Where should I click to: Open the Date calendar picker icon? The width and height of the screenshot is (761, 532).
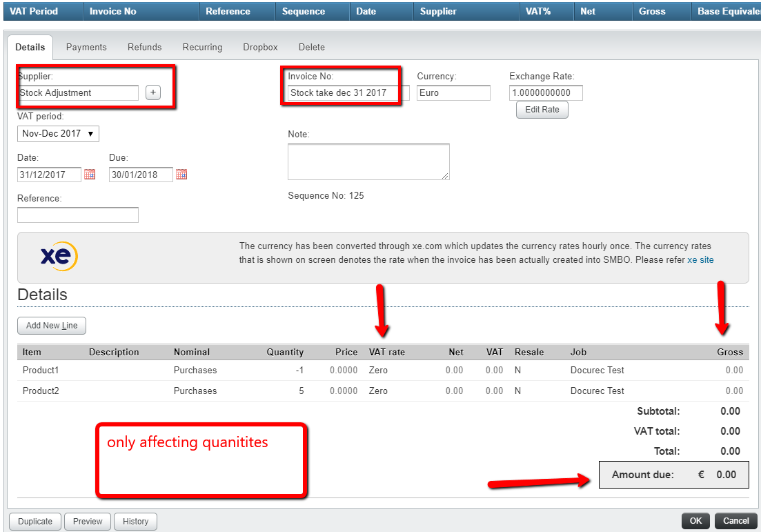90,175
